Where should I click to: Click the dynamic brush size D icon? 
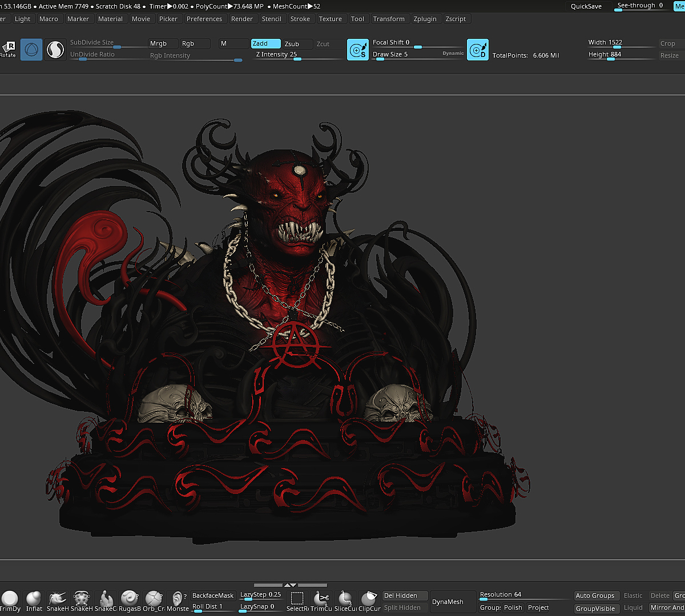[x=478, y=50]
